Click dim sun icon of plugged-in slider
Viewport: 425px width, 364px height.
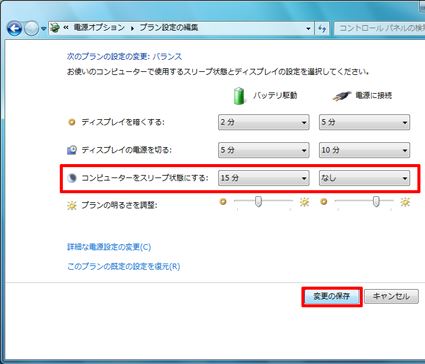pos(324,202)
